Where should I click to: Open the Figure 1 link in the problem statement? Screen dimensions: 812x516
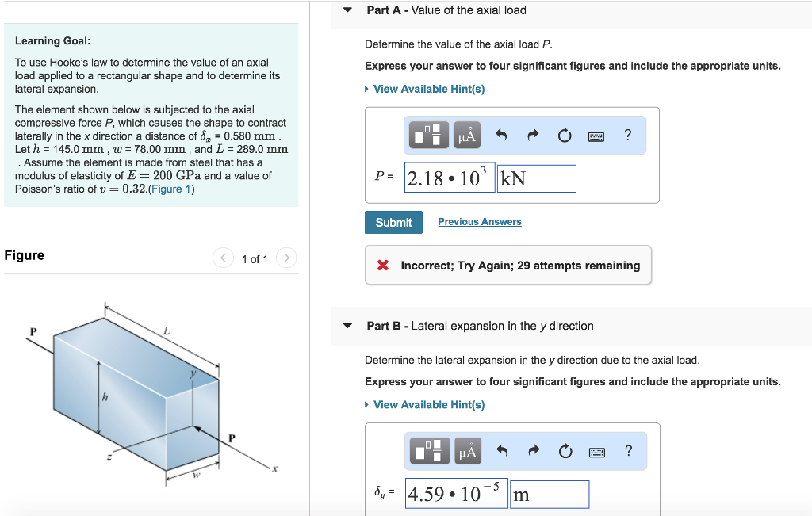click(171, 189)
